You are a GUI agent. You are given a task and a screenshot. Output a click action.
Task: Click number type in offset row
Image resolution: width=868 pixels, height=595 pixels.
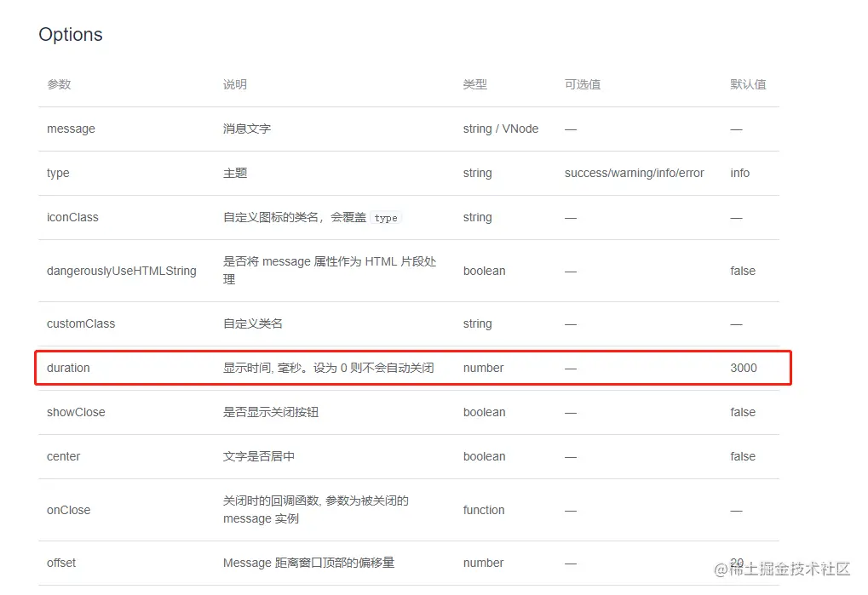point(483,563)
